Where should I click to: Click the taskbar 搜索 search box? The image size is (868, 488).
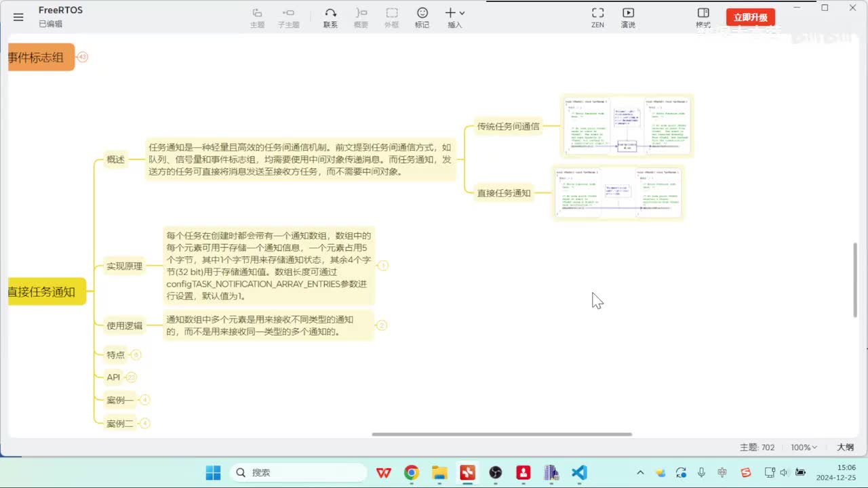298,472
